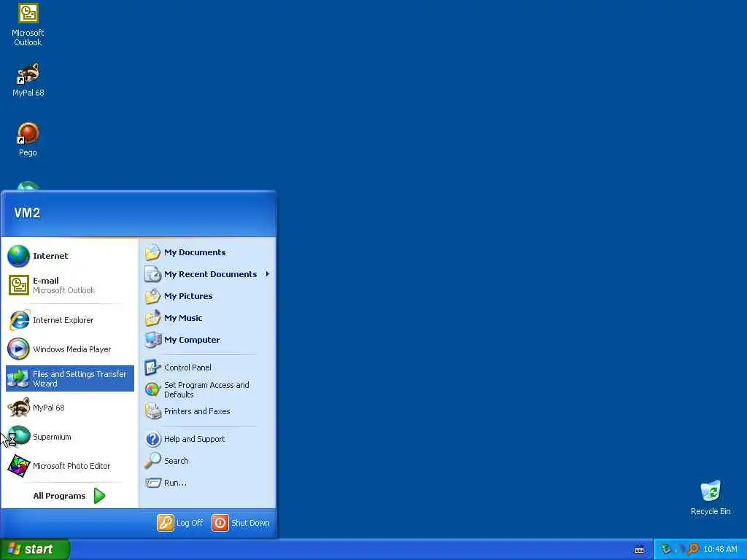Select Printers and Faxes text entry
Screen dimensions: 747x560
tap(197, 411)
